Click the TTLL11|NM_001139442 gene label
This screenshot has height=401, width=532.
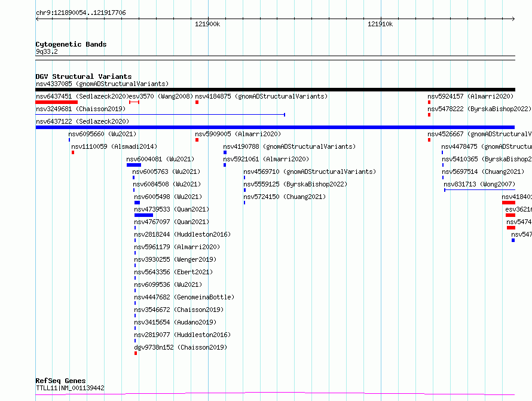point(70,388)
